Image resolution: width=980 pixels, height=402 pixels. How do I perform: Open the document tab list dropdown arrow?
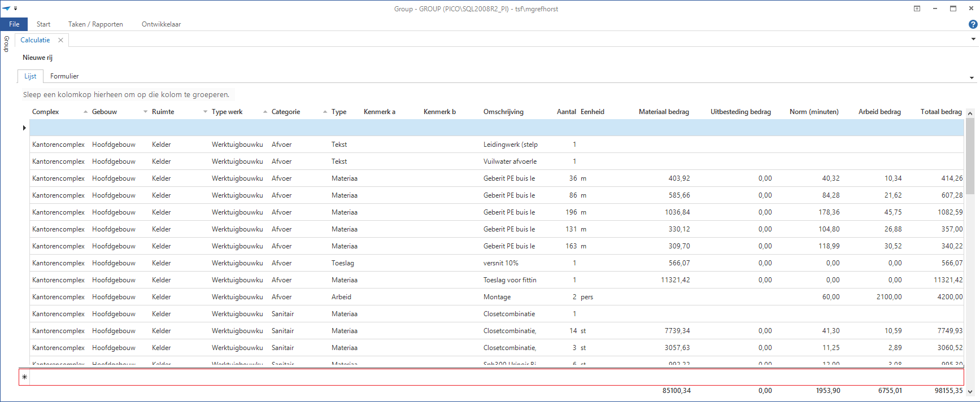tap(973, 40)
